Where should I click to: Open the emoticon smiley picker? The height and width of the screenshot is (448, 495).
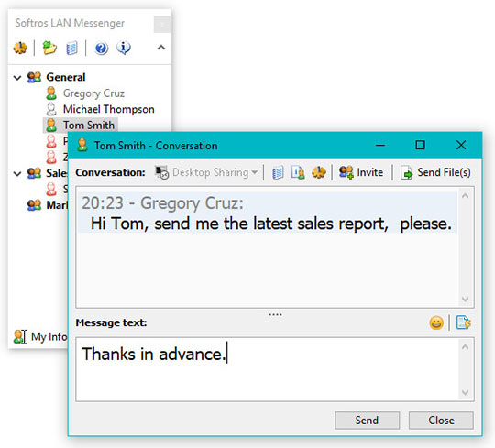tap(436, 322)
